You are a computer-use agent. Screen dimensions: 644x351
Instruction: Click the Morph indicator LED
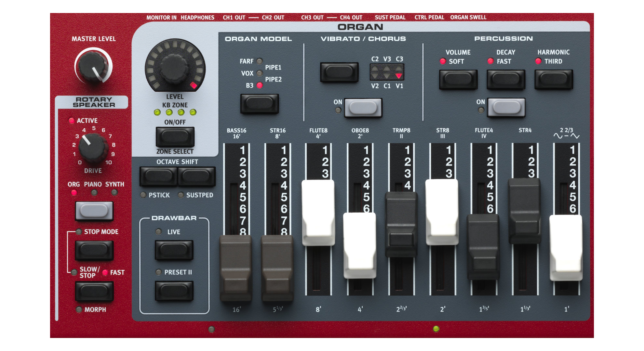click(79, 310)
